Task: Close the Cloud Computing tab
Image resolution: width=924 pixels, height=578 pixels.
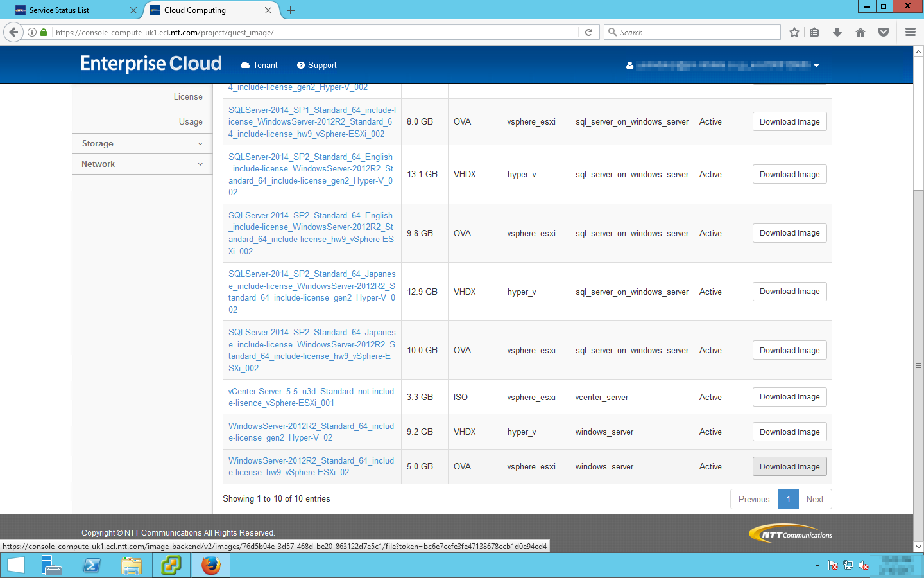Action: 268,10
